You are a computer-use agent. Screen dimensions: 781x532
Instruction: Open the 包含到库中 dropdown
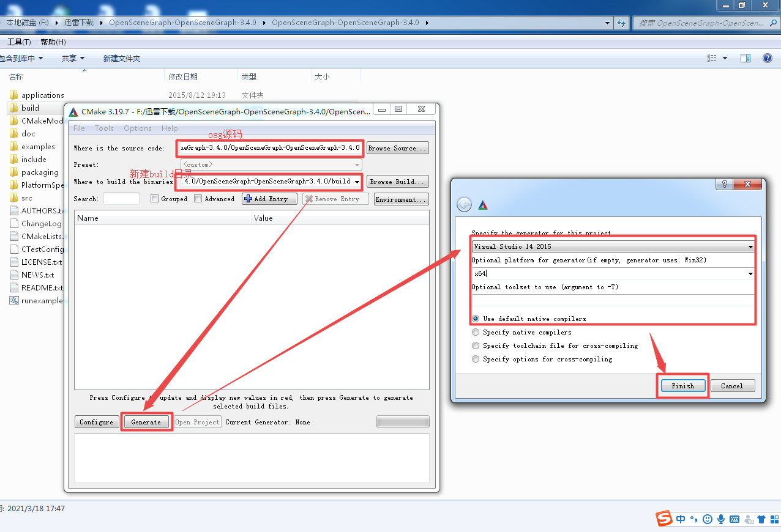coord(22,58)
